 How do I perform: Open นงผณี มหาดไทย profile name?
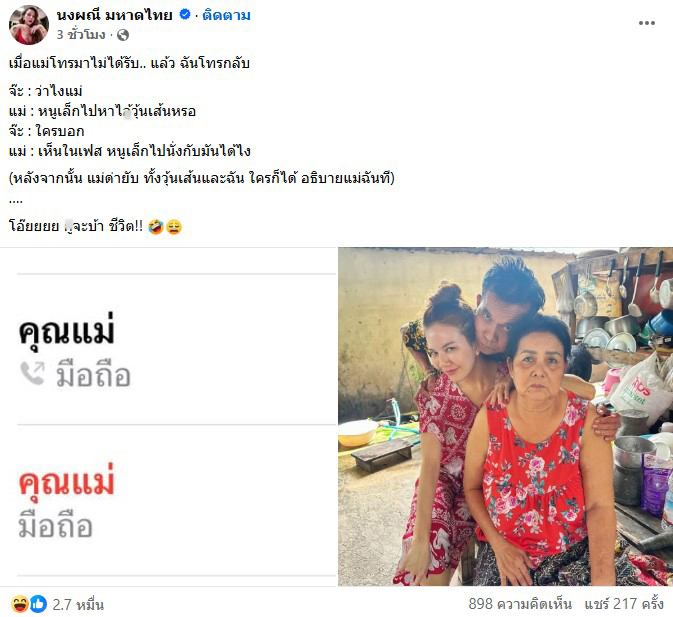[x=115, y=15]
